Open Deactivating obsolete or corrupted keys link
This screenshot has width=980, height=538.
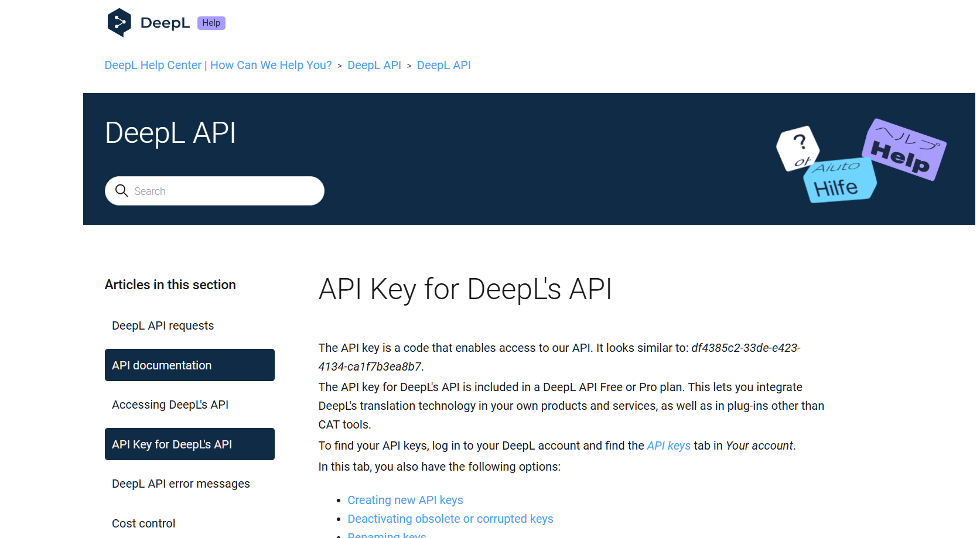[450, 519]
